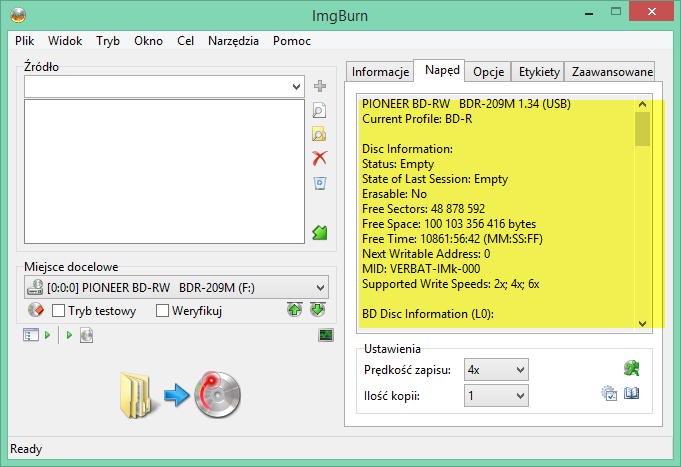Click the drive info scrollbar down arrow
This screenshot has width=681, height=467.
tap(642, 324)
